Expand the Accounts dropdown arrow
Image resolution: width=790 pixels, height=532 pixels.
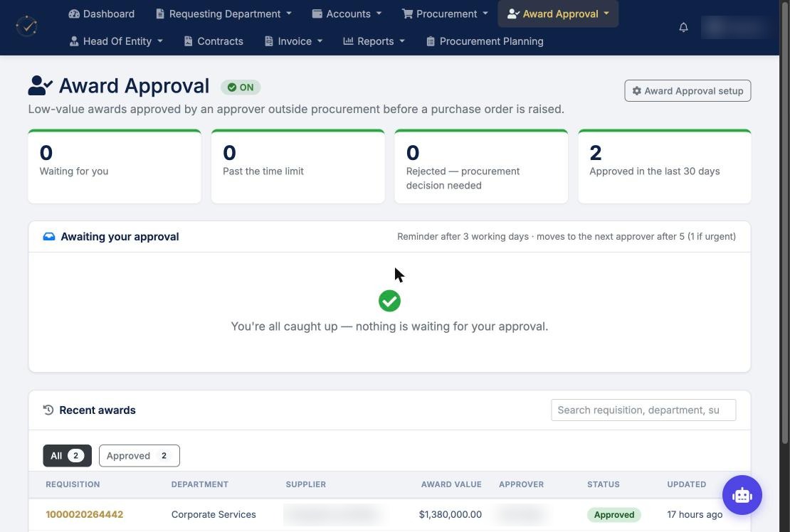tap(379, 14)
